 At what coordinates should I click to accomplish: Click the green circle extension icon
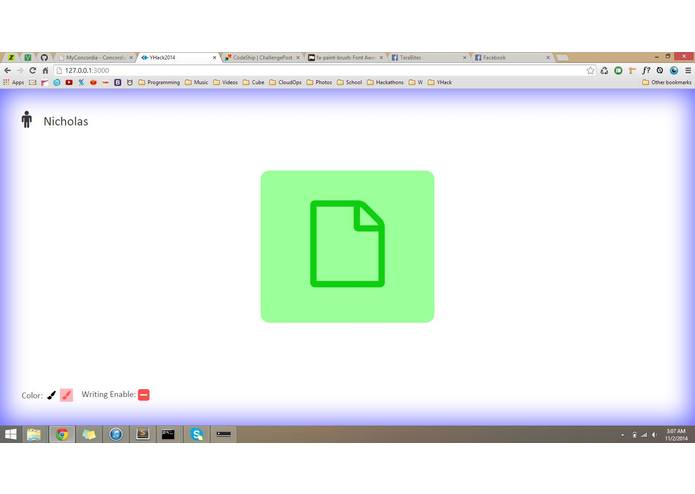(618, 70)
